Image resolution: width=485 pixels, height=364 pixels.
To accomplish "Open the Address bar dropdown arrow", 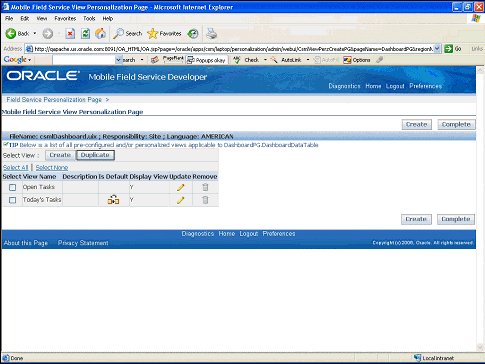I will [x=437, y=49].
